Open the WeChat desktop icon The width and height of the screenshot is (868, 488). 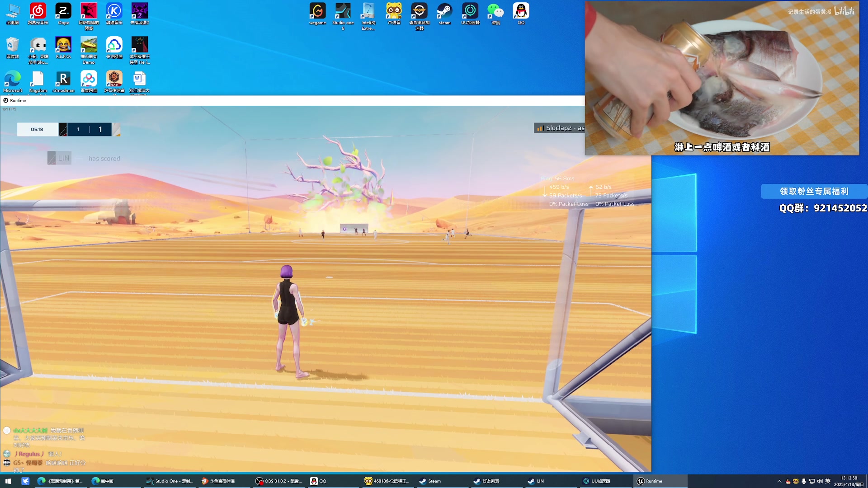pyautogui.click(x=495, y=11)
